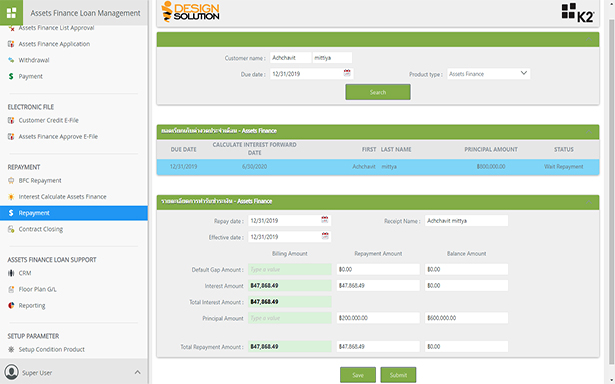Click the Default Gap Billing Amount field
The image size is (615, 384).
point(289,269)
